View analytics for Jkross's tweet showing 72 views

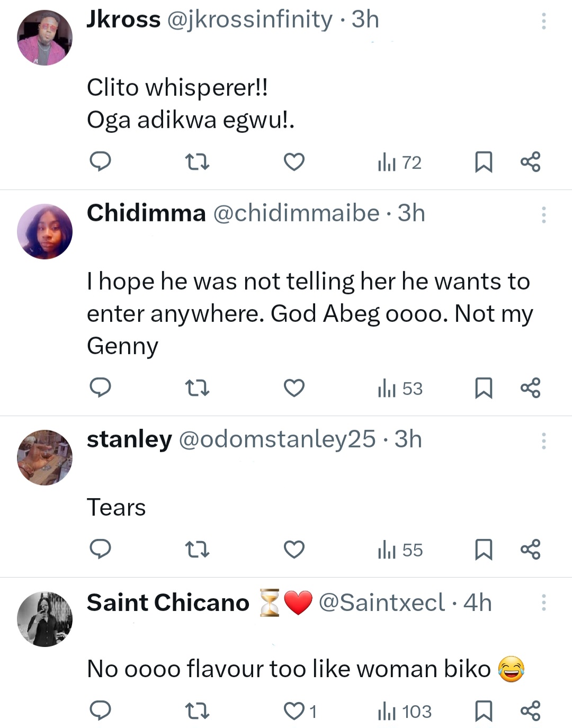(x=399, y=163)
